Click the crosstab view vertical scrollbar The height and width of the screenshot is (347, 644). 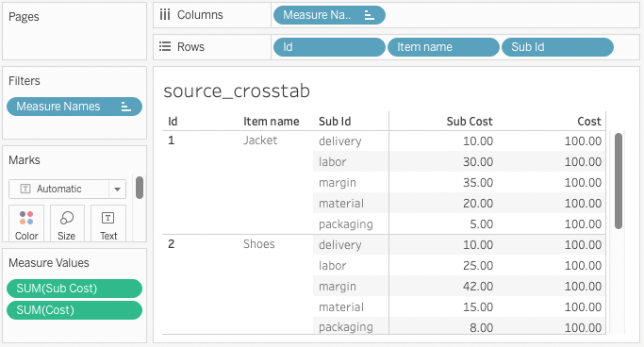619,181
